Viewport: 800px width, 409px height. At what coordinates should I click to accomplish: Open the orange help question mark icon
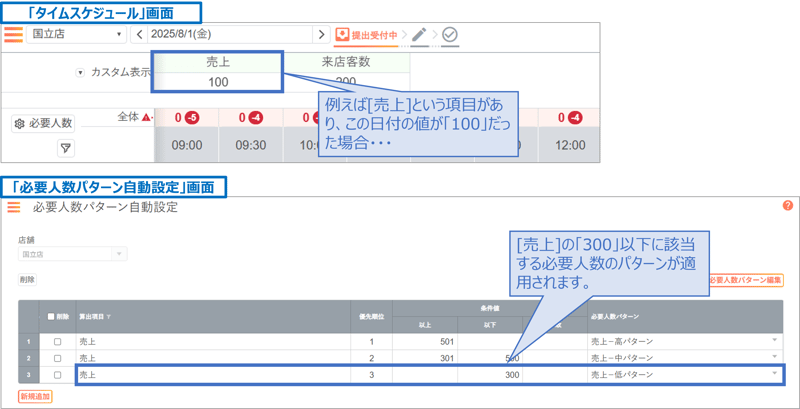click(788, 206)
